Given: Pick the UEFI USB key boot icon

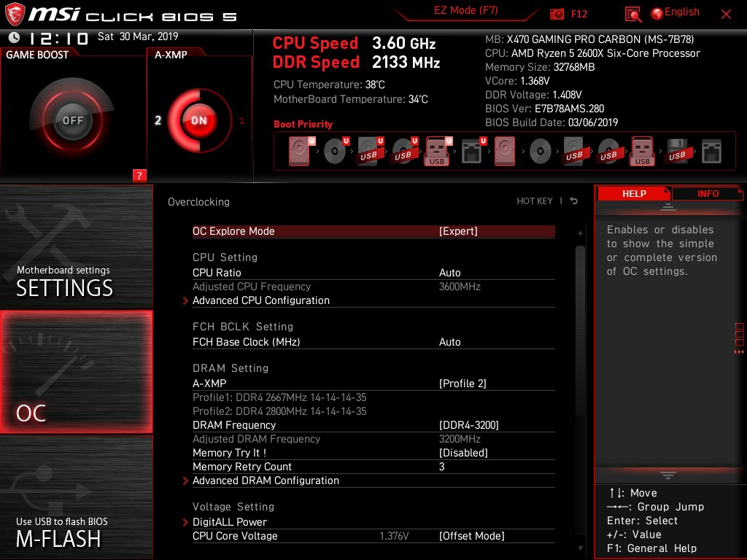Looking at the screenshot, I should point(438,151).
